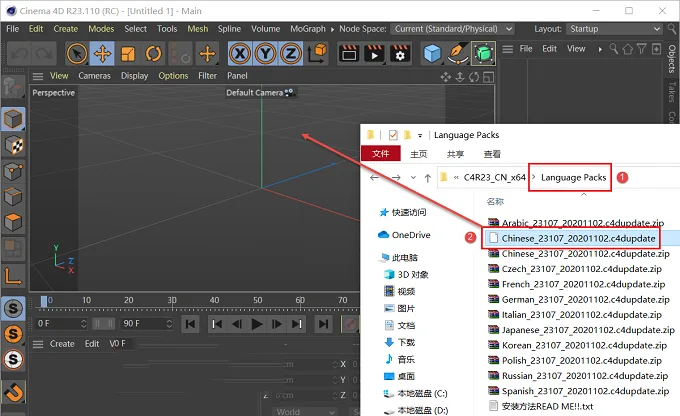Click viewport rotate camera icon
The width and height of the screenshot is (680, 416).
pos(474,77)
